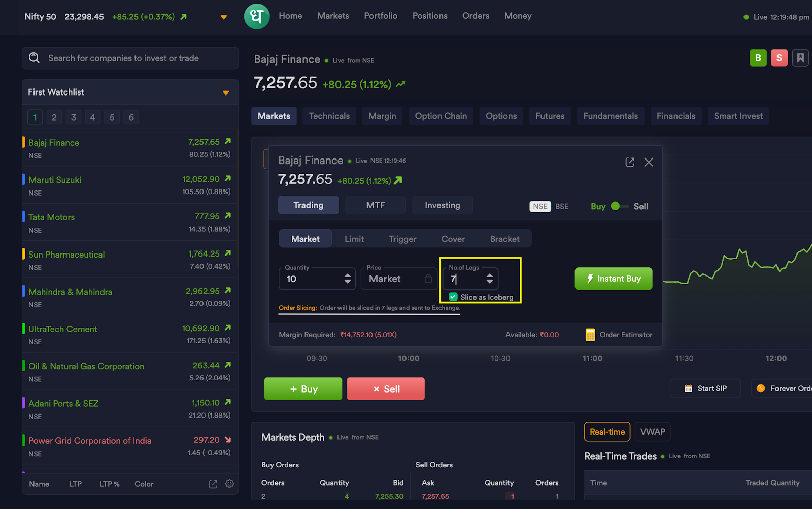Open the Smart Invest tab
812x509 pixels.
click(738, 116)
